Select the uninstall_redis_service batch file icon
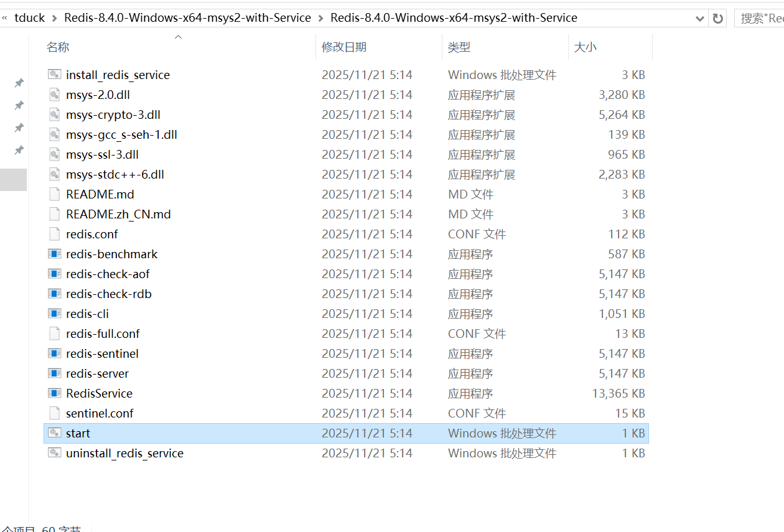 [55, 453]
